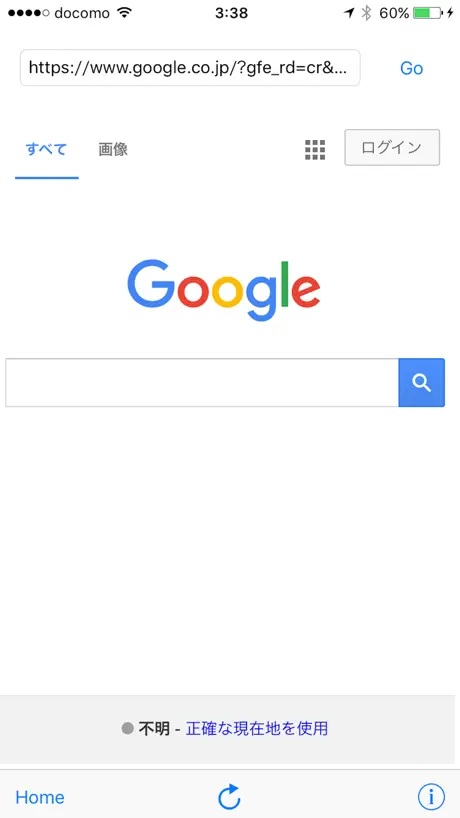The height and width of the screenshot is (818, 460).
Task: Open the info icon in bottom bar
Action: click(431, 797)
